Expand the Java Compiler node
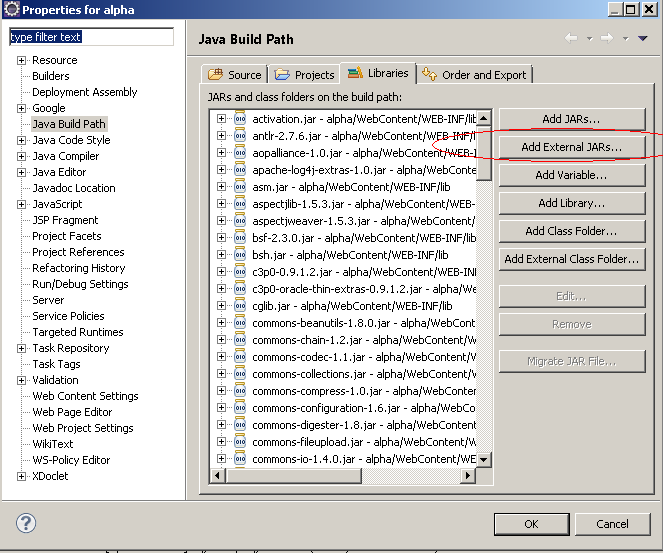 point(22,156)
